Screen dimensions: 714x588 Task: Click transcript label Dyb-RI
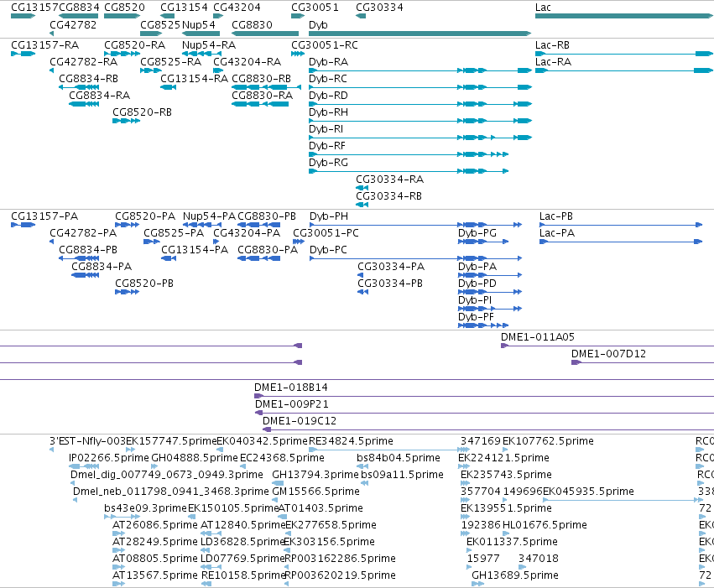pos(326,129)
